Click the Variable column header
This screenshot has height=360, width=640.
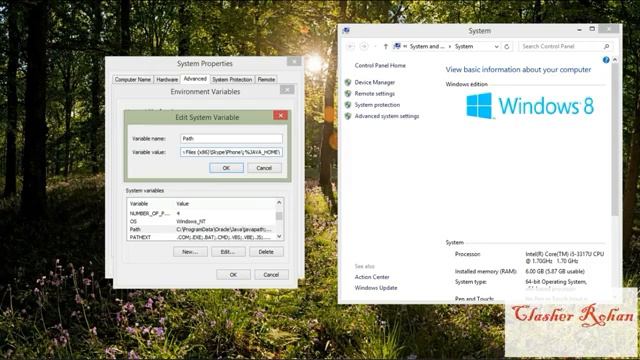151,203
